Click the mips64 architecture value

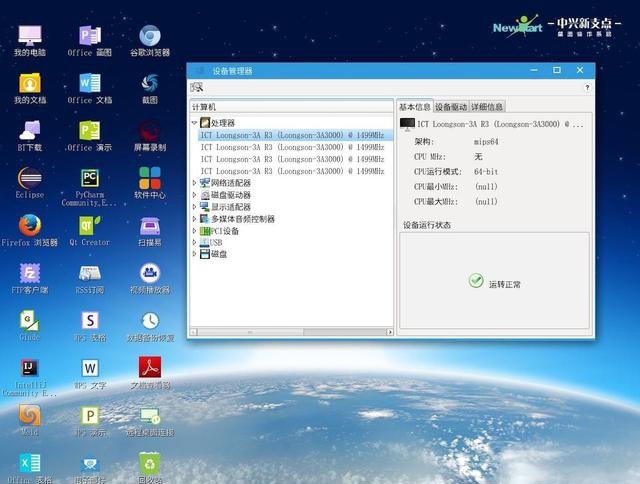pos(486,142)
